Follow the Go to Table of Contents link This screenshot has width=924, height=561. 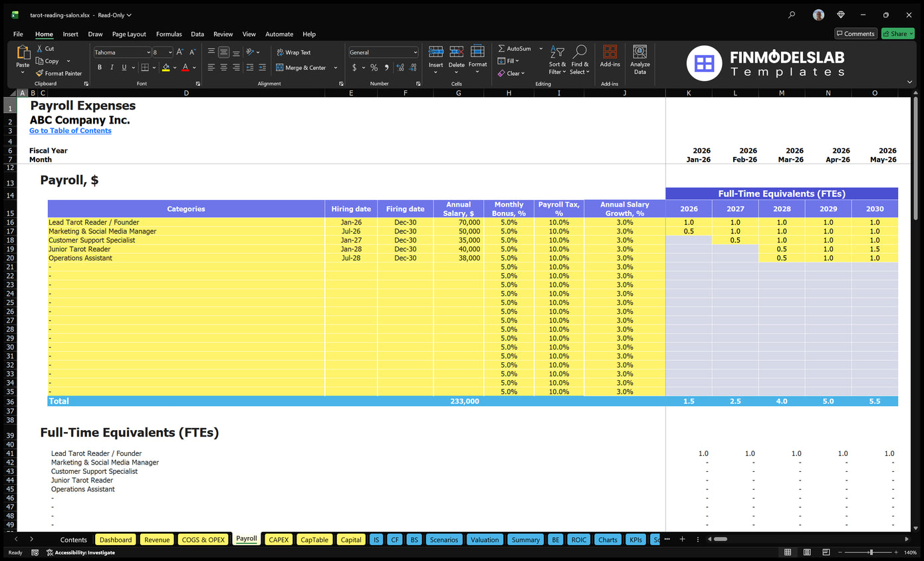pyautogui.click(x=70, y=131)
